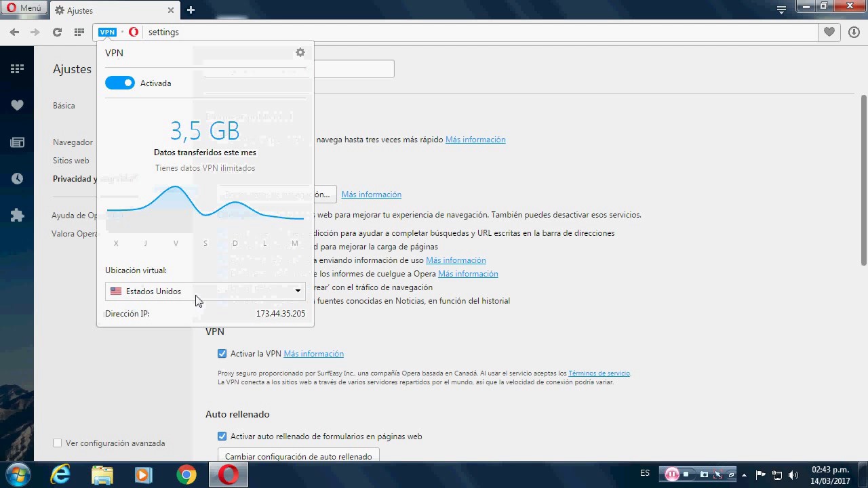Launch Internet Explorer from taskbar
The image size is (868, 488).
click(60, 474)
